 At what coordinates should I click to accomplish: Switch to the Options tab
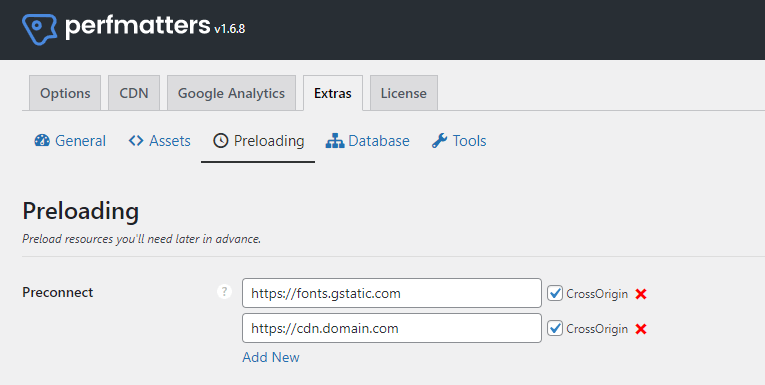(x=65, y=93)
